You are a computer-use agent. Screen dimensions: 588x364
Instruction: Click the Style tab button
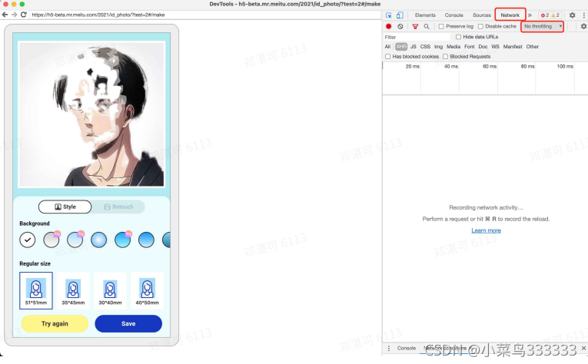(65, 207)
